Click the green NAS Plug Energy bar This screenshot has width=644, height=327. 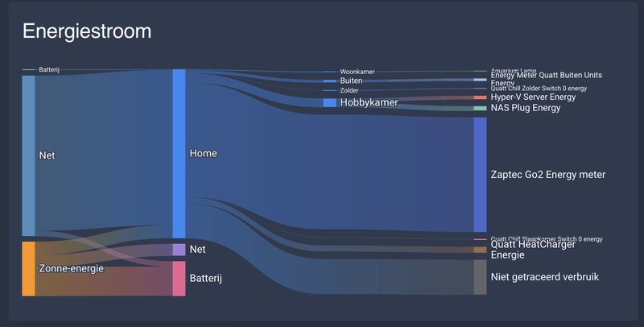(480, 109)
